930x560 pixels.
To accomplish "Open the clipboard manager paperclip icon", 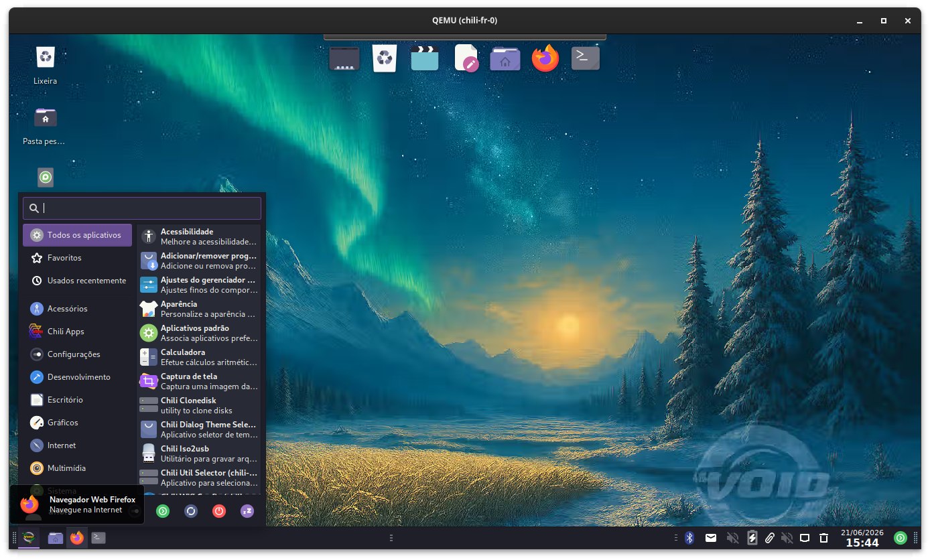I will pyautogui.click(x=770, y=538).
